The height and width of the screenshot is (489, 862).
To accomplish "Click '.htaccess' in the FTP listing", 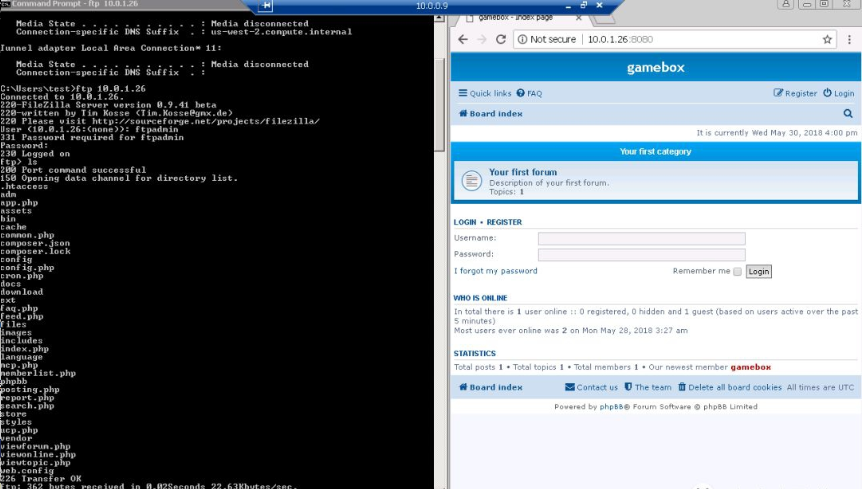I will (x=24, y=186).
